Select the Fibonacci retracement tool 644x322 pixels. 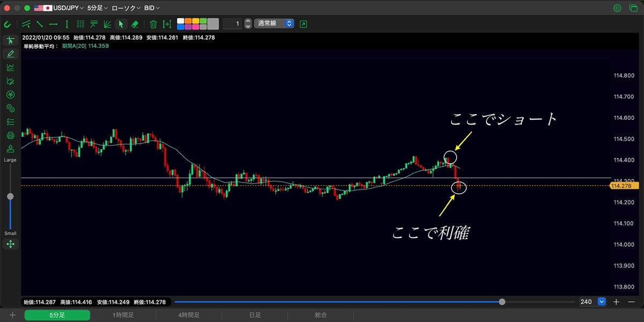(x=94, y=24)
